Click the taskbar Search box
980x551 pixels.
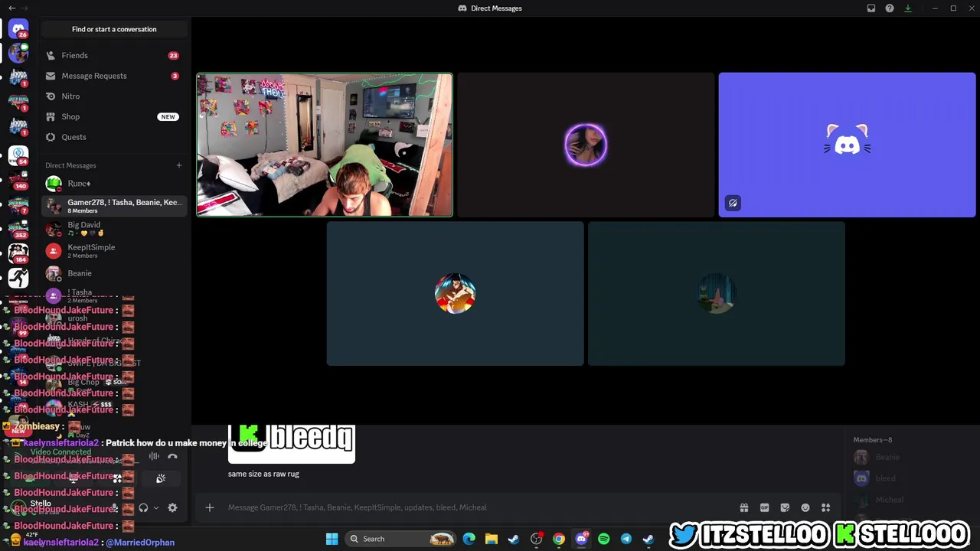pos(401,539)
